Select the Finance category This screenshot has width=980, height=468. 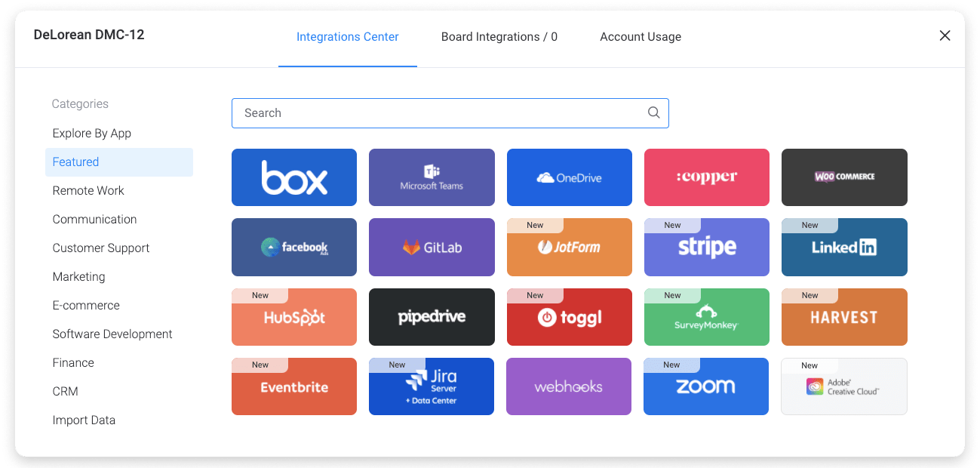(x=119, y=363)
